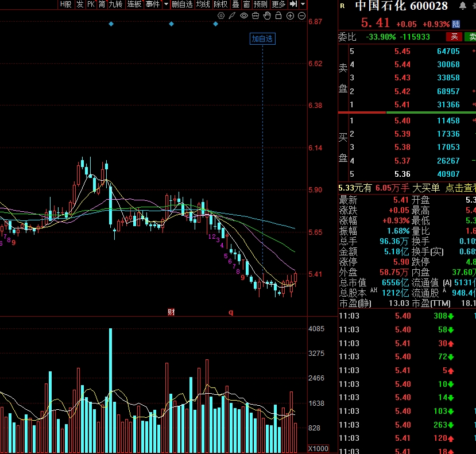Toggle the chart lock icon

point(278,15)
